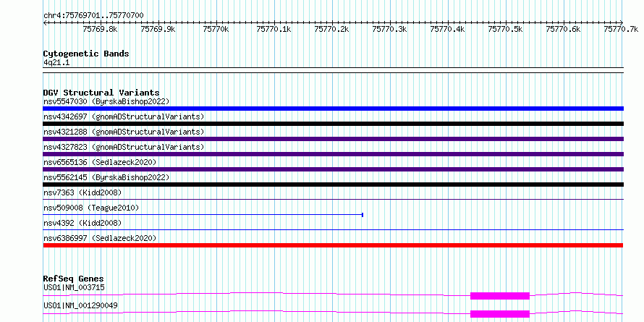Screen dimensions: 644x322
Task: Select variant label nsv5562145 (ByrskaBishop2022)
Action: click(106, 177)
